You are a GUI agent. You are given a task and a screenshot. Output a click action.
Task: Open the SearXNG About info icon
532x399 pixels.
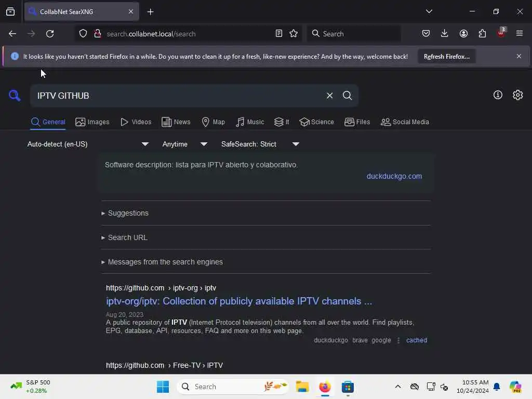click(x=498, y=95)
